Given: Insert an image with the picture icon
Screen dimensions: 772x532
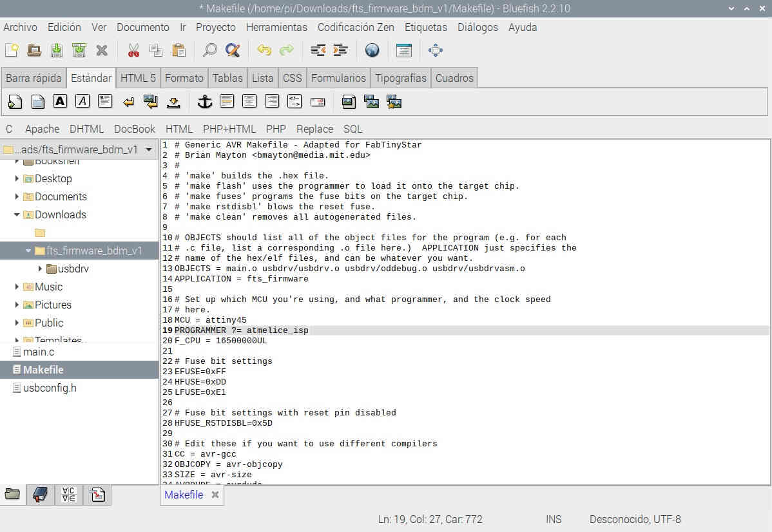Looking at the screenshot, I should (349, 102).
